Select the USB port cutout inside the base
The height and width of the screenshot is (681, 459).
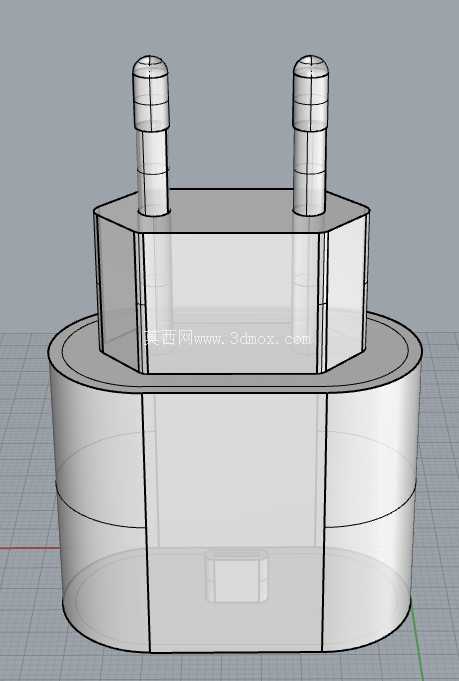tap(237, 576)
